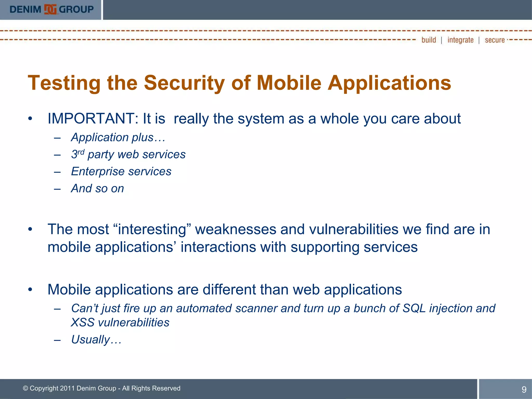The image size is (532, 399).
Task: Click the 'integrate' tagline word
Action: pos(460,40)
